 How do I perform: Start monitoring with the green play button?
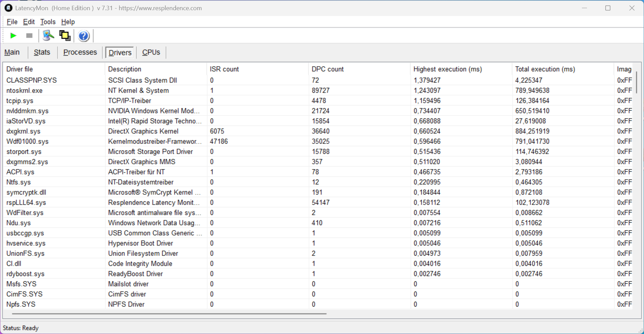click(13, 36)
